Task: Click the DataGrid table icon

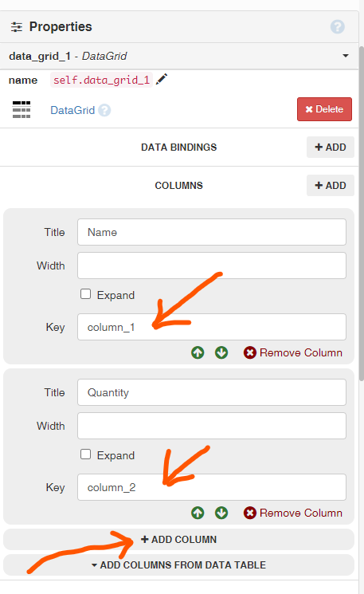Action: tap(22, 110)
